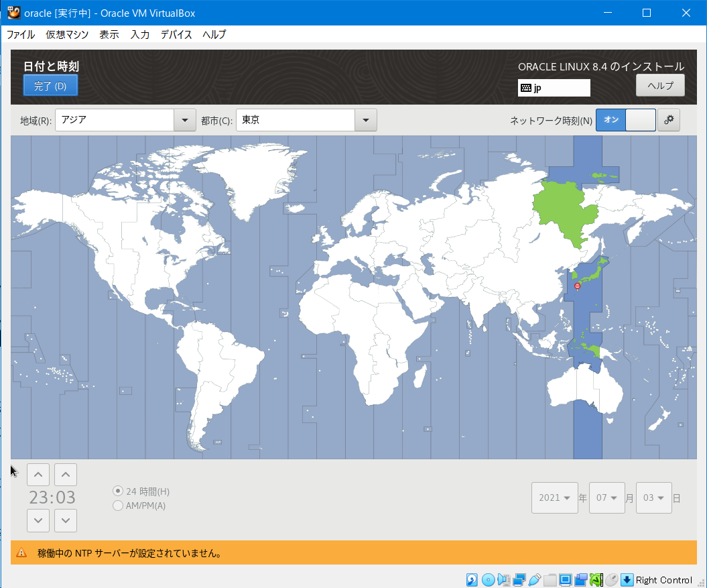Image resolution: width=707 pixels, height=588 pixels.
Task: Click the audio status icon
Action: (x=504, y=580)
